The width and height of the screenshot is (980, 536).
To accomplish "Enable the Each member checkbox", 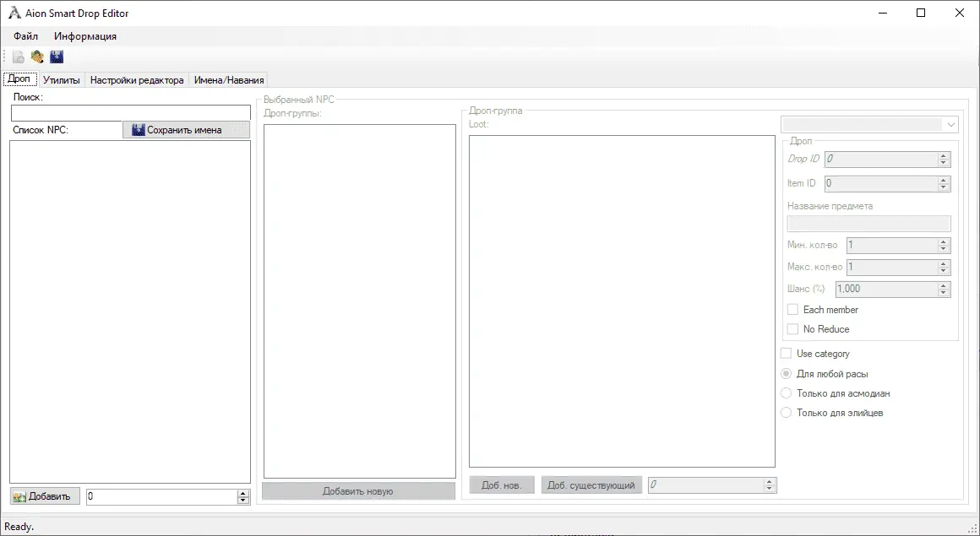I will [792, 310].
